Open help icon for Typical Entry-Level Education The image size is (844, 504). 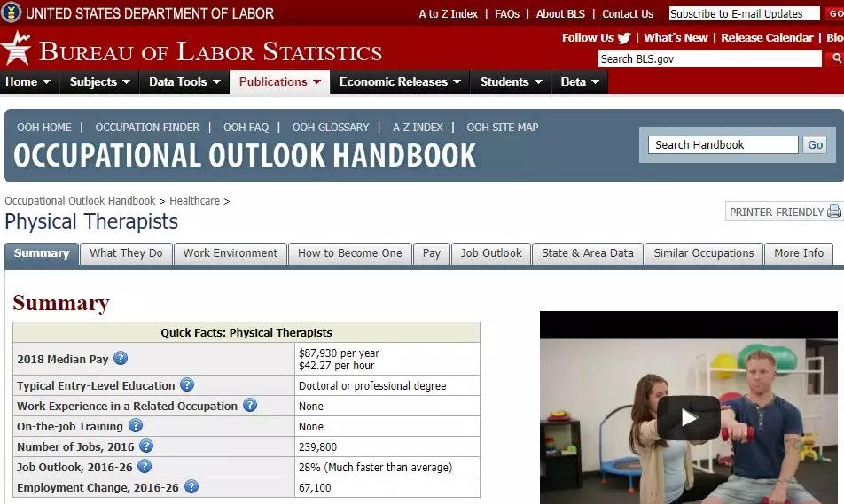pyautogui.click(x=187, y=385)
